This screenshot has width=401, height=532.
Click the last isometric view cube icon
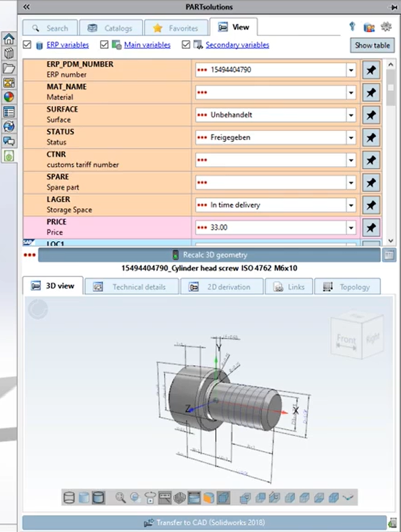(x=333, y=498)
